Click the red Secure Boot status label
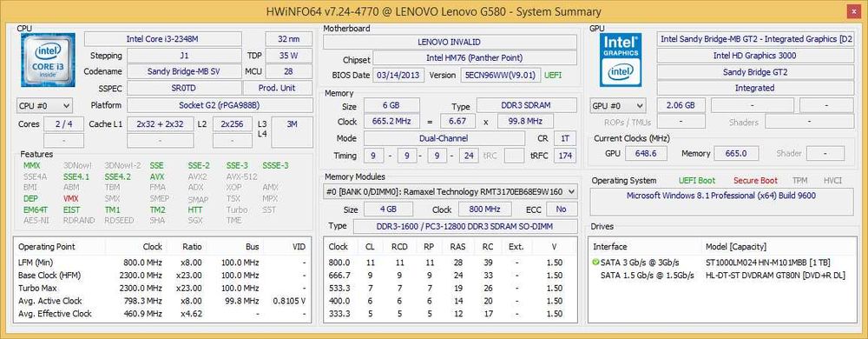The width and height of the screenshot is (868, 339). coord(755,181)
